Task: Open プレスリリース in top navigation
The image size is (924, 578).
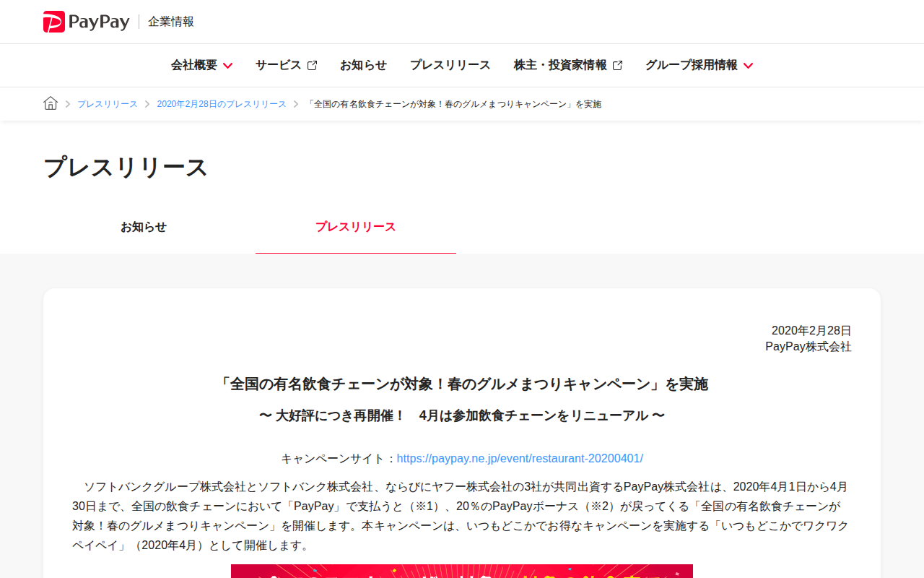Action: click(450, 65)
